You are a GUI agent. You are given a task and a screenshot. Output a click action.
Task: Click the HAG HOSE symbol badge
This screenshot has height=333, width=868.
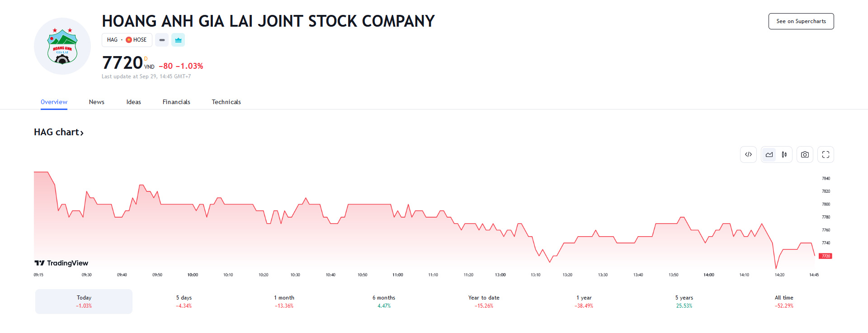127,40
